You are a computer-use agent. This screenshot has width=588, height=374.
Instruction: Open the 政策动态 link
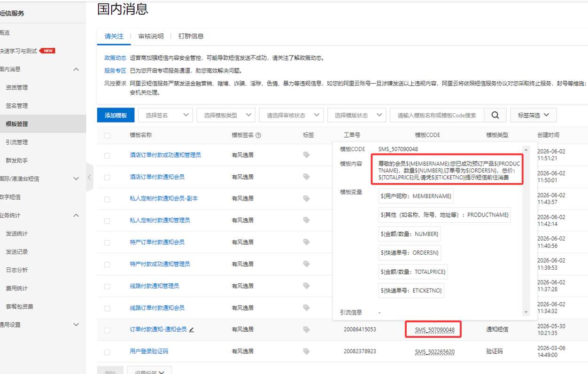116,58
